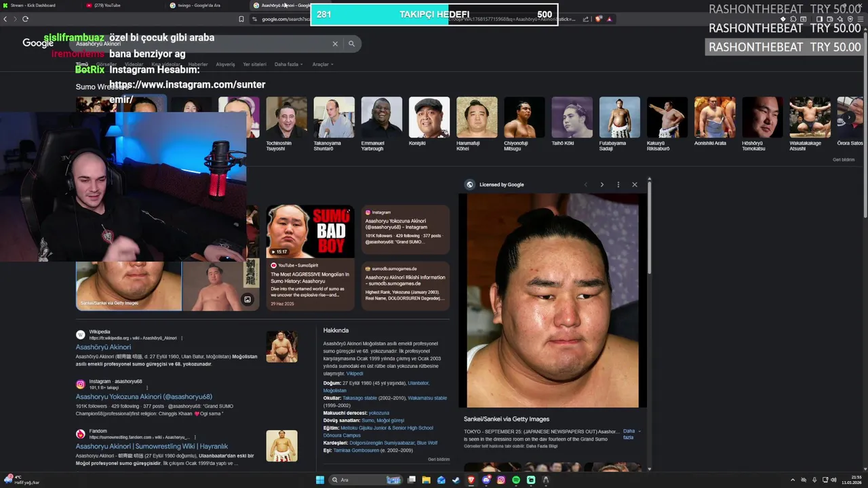Open the taskbar clock showing 21:55

point(851,480)
